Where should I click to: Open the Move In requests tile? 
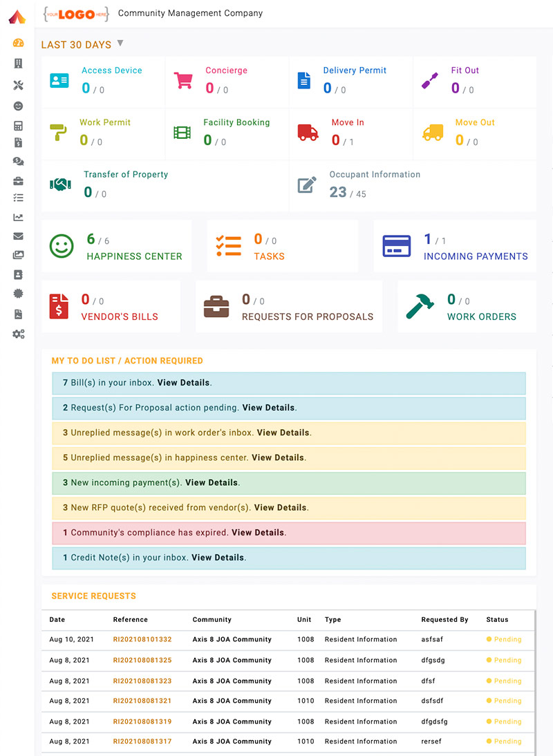coord(351,133)
